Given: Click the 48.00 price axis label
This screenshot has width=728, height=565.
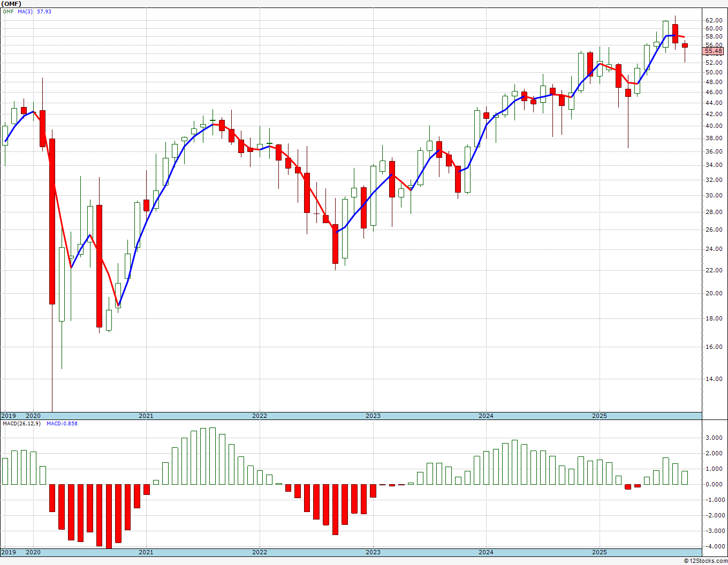Looking at the screenshot, I should (714, 82).
